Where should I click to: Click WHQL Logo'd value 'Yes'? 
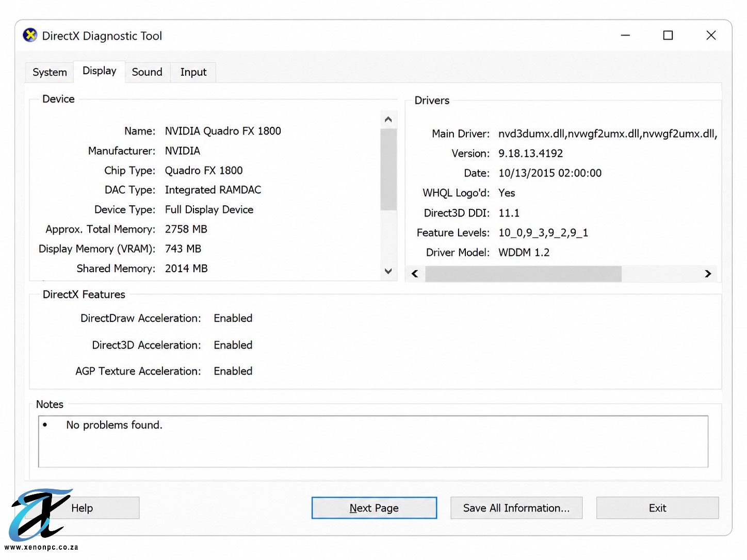507,192
